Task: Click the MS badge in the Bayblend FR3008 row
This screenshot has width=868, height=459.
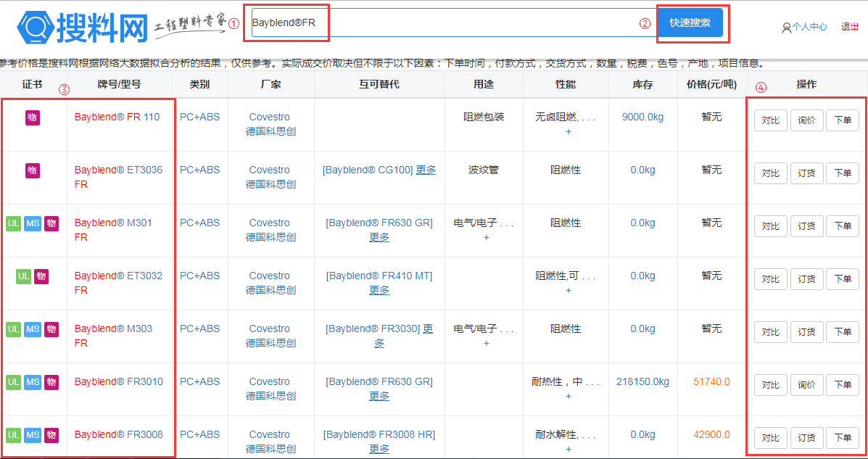Action: click(33, 435)
